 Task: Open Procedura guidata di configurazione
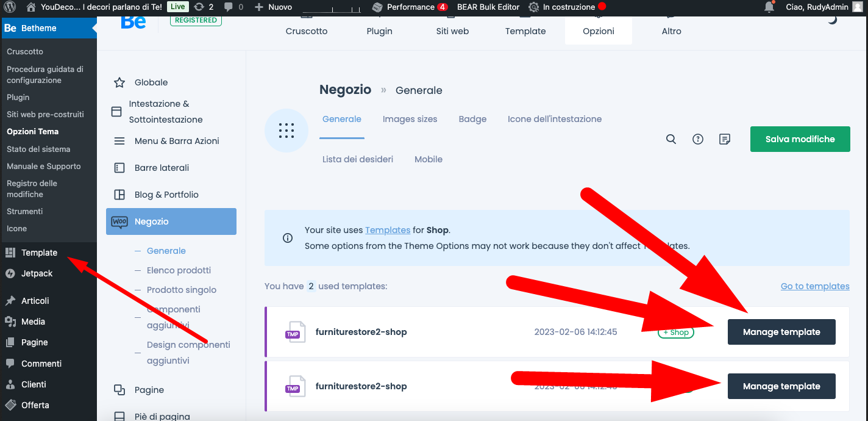(x=45, y=74)
